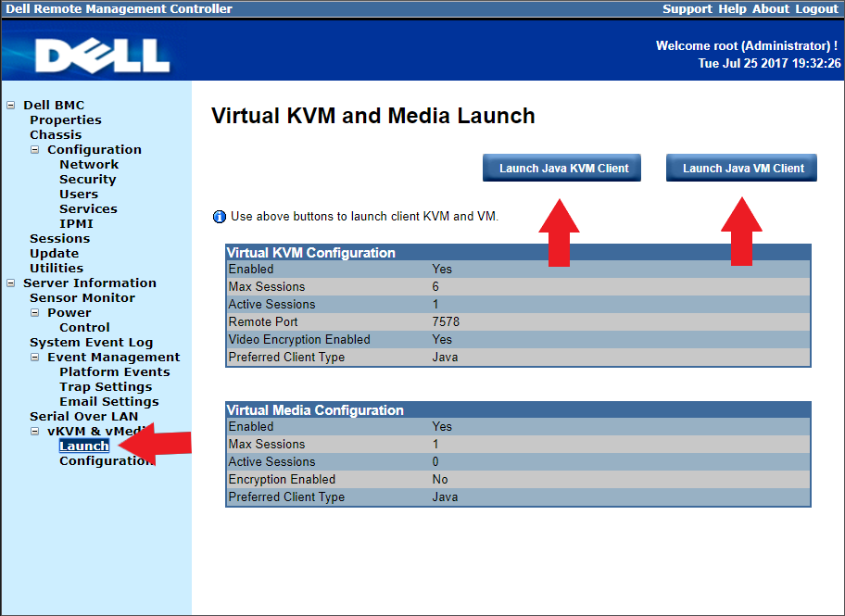Click the date 'Tue Jul 25 2017 19:32:26'

770,64
